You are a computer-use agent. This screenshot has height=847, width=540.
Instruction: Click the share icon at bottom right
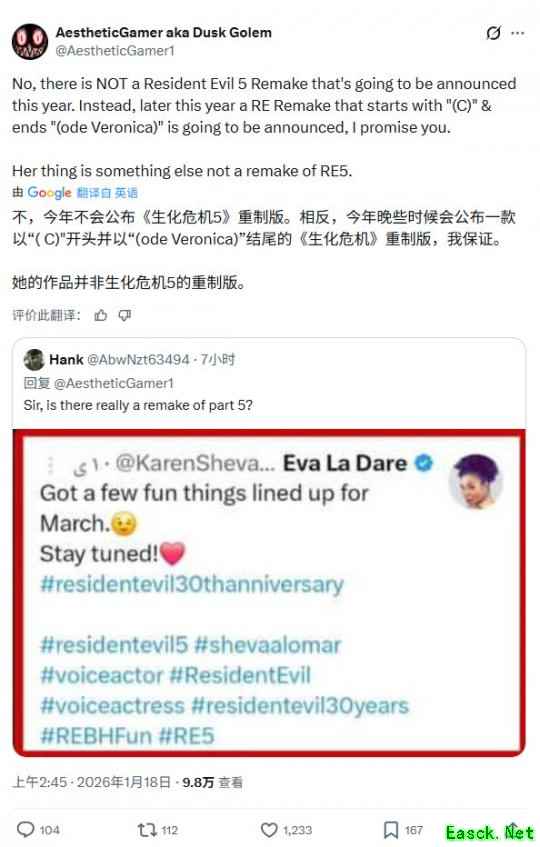(513, 831)
